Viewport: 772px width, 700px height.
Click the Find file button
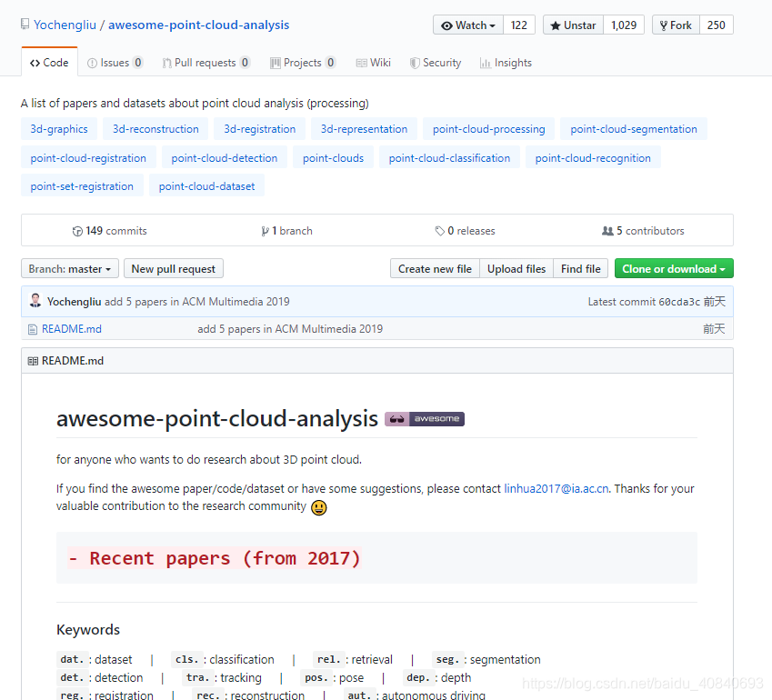(581, 269)
